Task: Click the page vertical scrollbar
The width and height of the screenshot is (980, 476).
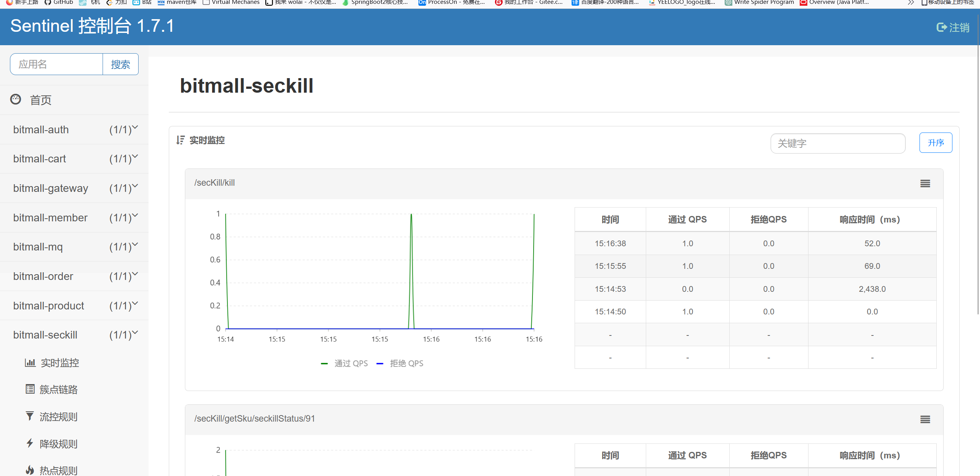Action: coord(978,165)
